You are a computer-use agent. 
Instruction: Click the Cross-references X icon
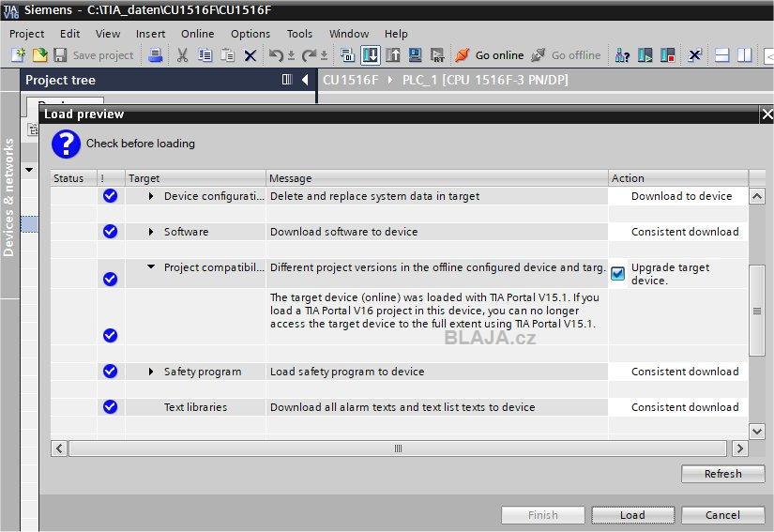point(694,54)
